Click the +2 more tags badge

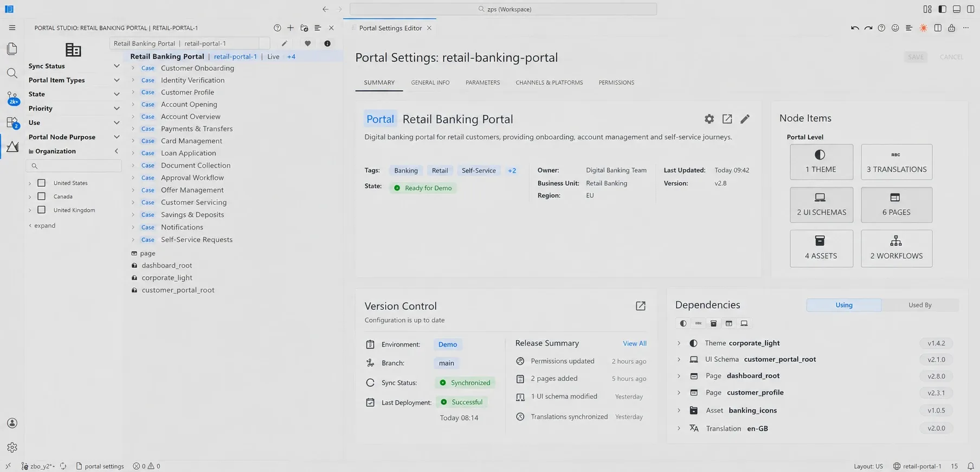tap(512, 170)
